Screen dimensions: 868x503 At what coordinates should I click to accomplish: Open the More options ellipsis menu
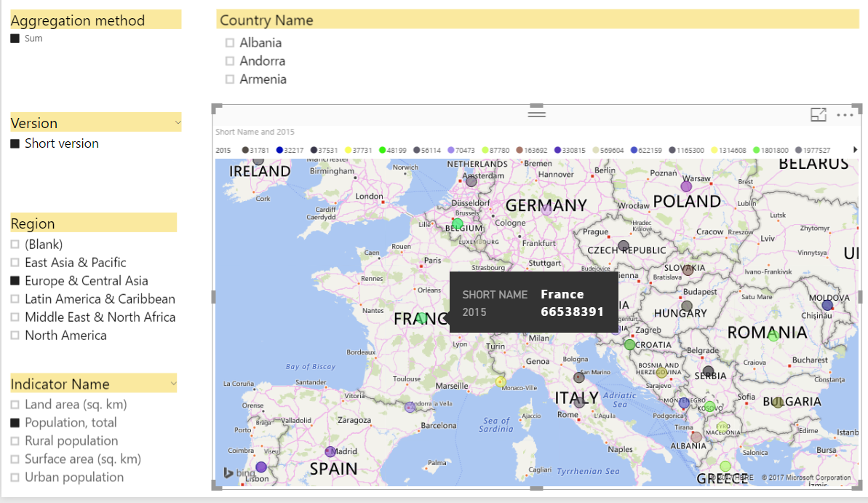(845, 115)
